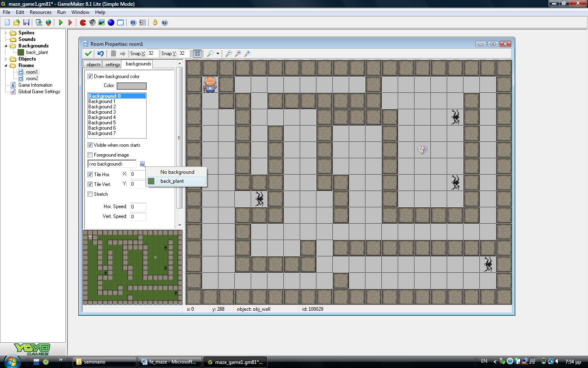The width and height of the screenshot is (588, 368).
Task: Enable Foreground image option
Action: [90, 155]
